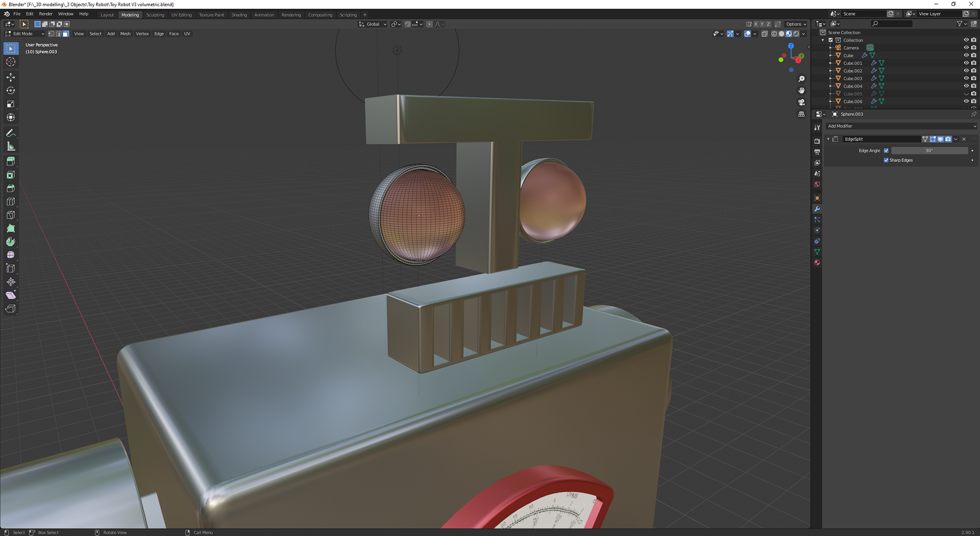Click the viewport zoom magnifier icon
Viewport: 980px width, 536px height.
click(801, 79)
